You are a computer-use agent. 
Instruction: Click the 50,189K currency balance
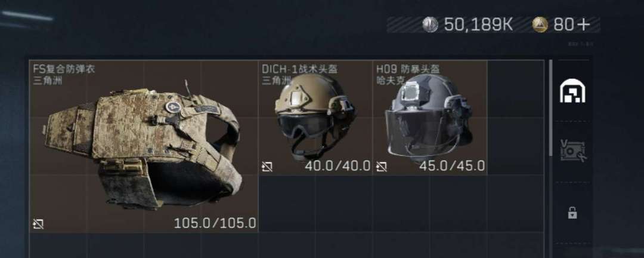pos(478,24)
